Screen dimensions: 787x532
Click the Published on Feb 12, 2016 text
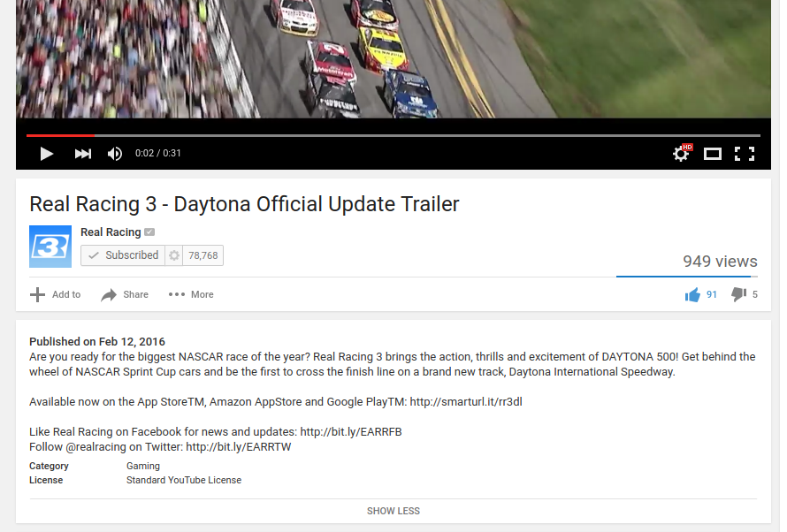click(x=97, y=341)
